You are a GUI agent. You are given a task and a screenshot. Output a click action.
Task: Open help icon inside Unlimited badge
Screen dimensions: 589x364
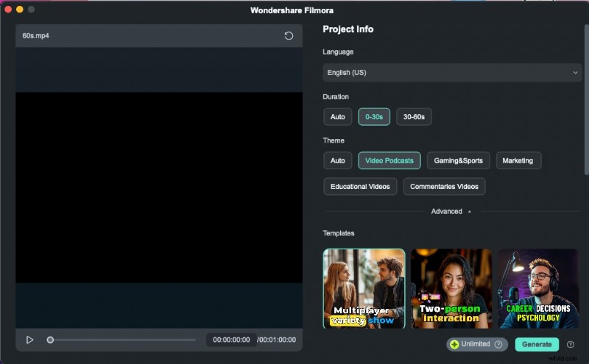[x=498, y=344]
